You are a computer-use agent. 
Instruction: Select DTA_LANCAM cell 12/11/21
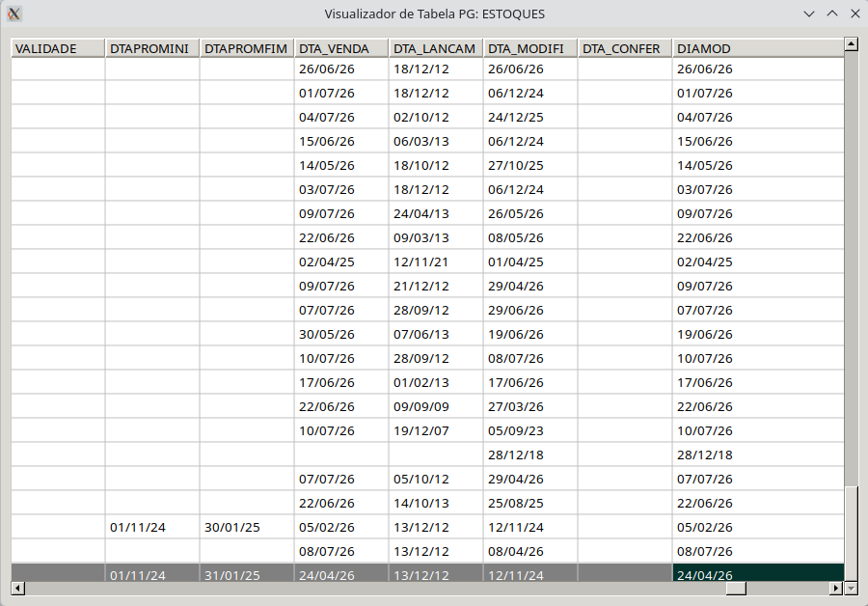(436, 262)
